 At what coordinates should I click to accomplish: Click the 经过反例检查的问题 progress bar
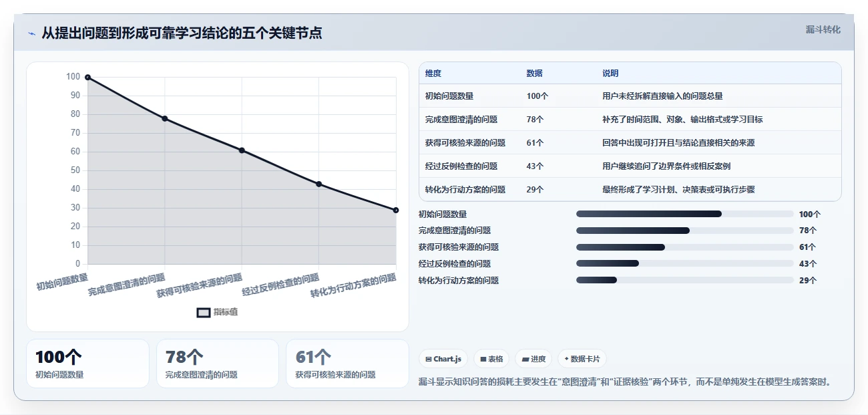(684, 264)
